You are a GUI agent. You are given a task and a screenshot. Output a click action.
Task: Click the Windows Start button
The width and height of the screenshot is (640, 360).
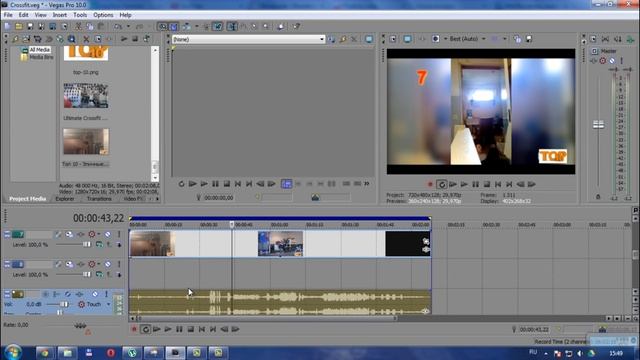[13, 352]
